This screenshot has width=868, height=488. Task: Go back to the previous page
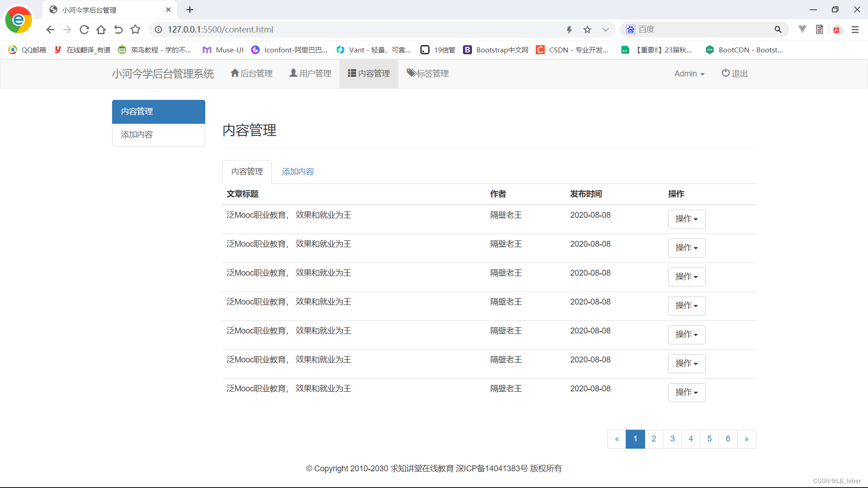point(50,29)
